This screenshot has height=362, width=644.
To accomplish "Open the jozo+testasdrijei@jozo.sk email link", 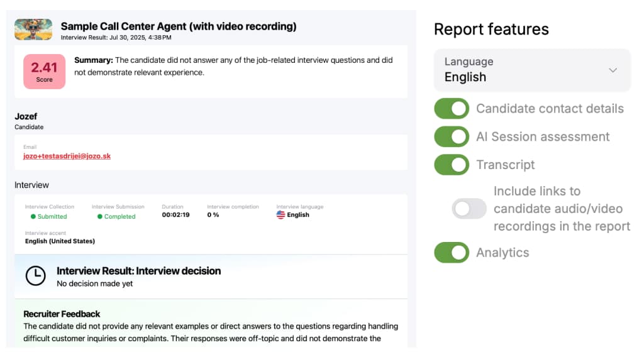I will click(x=67, y=156).
